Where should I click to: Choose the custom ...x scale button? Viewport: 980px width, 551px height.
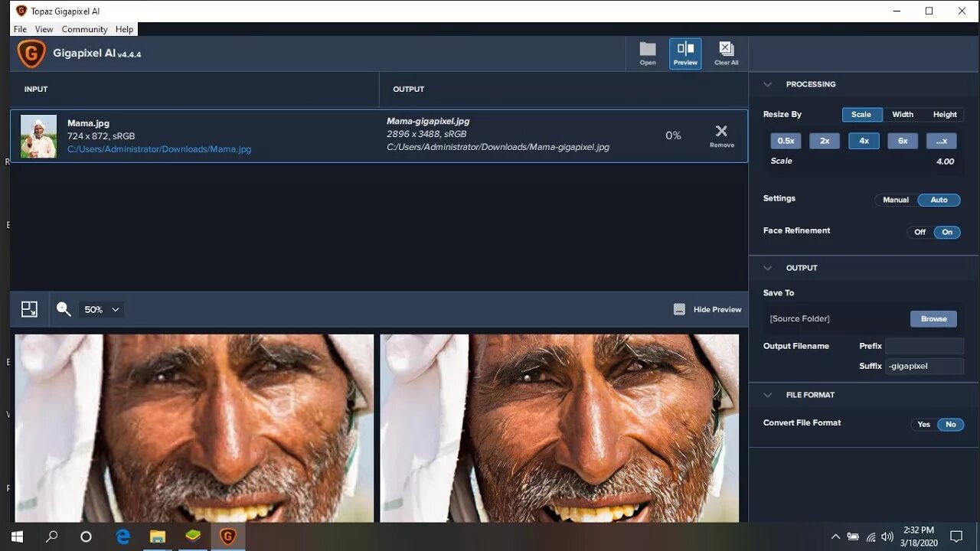pos(942,141)
